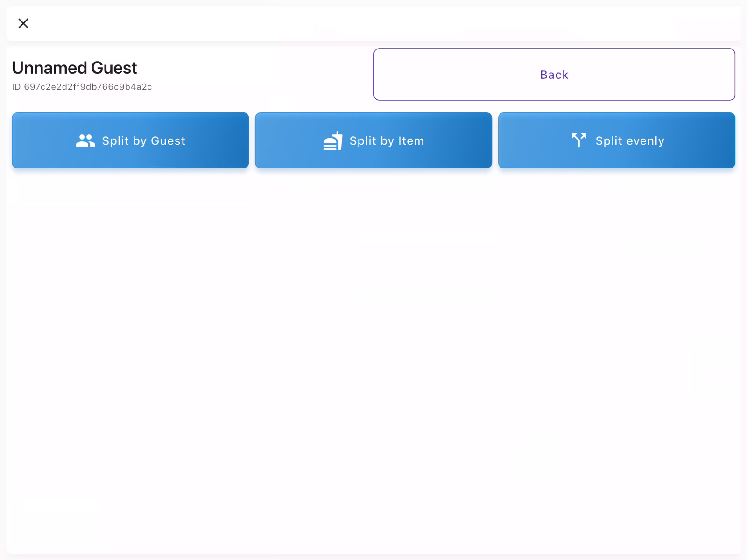Activate the Split evenly option
The image size is (747, 560).
coord(616,140)
